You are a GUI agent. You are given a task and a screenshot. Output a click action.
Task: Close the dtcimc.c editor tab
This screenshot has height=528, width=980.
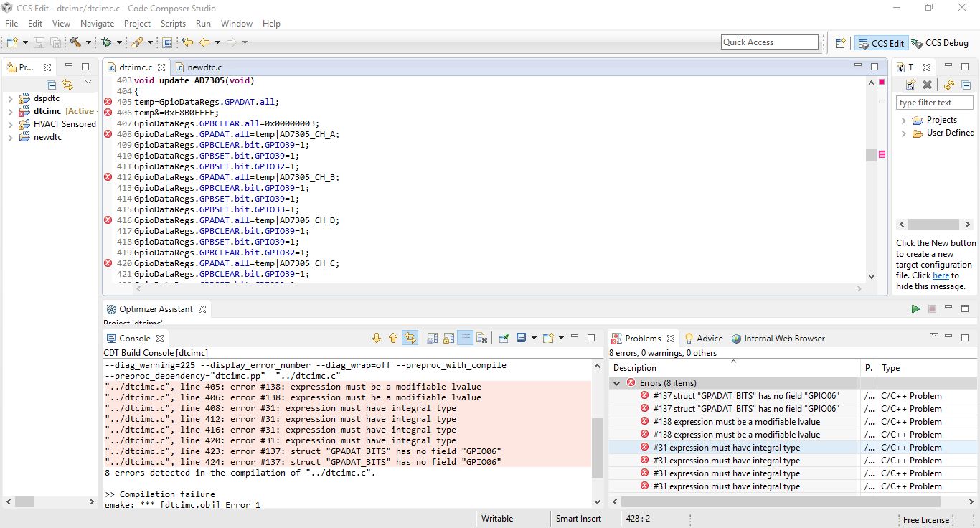click(x=160, y=67)
